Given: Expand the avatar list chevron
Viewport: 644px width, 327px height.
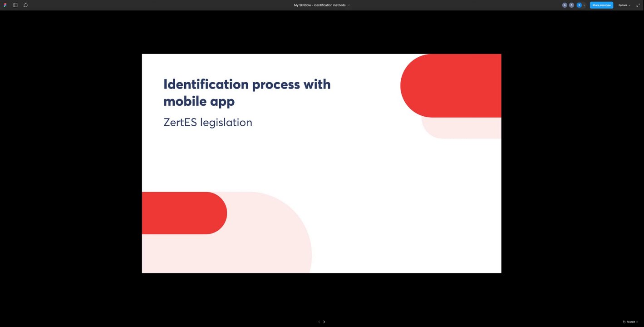Looking at the screenshot, I should click(585, 5).
